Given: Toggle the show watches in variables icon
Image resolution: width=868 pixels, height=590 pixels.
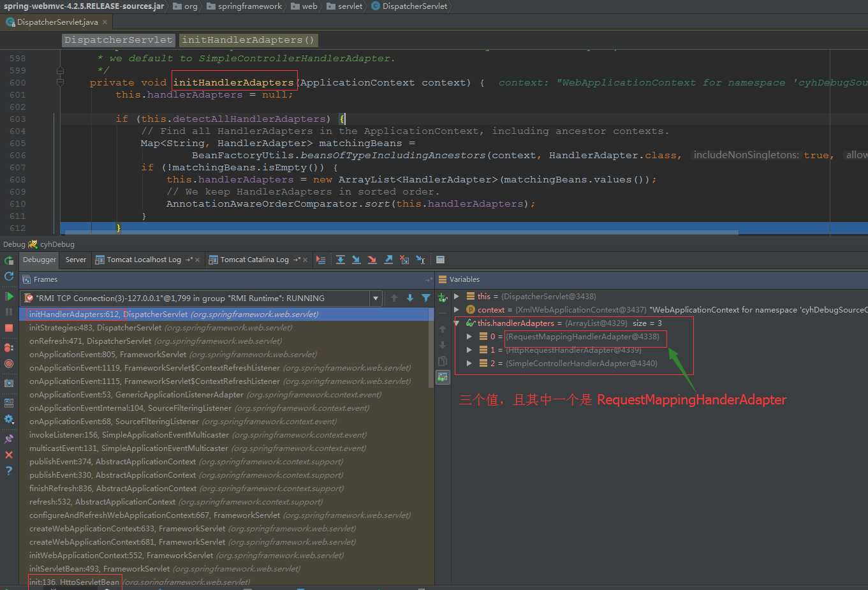Looking at the screenshot, I should [x=443, y=377].
